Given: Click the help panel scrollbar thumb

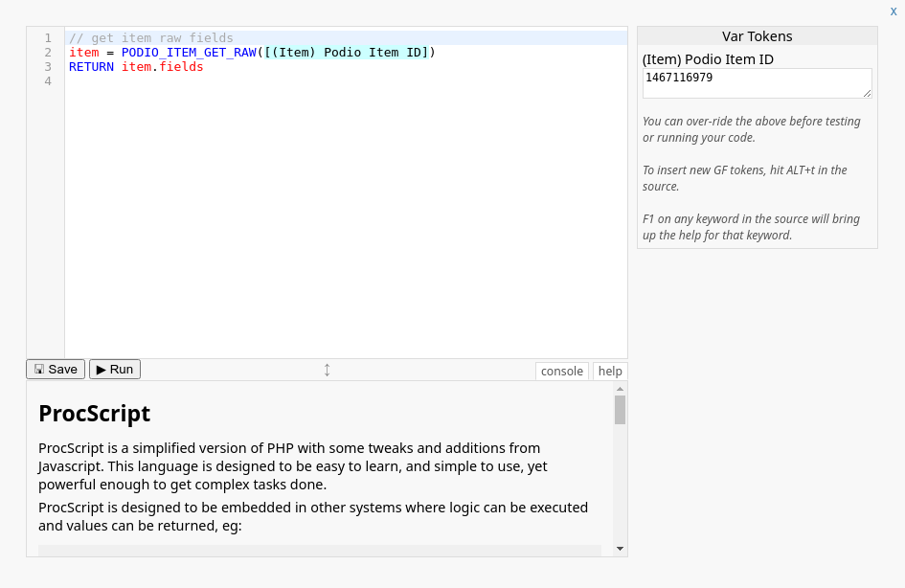Looking at the screenshot, I should pos(620,410).
